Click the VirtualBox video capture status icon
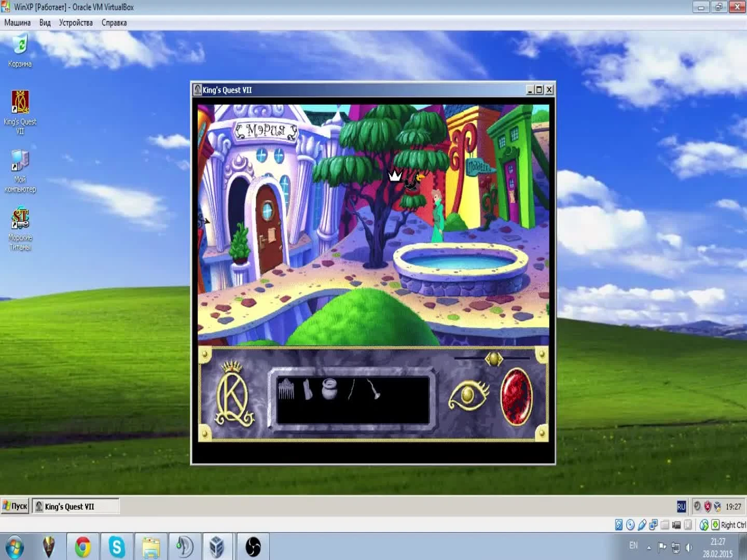The width and height of the screenshot is (747, 560). [x=676, y=525]
